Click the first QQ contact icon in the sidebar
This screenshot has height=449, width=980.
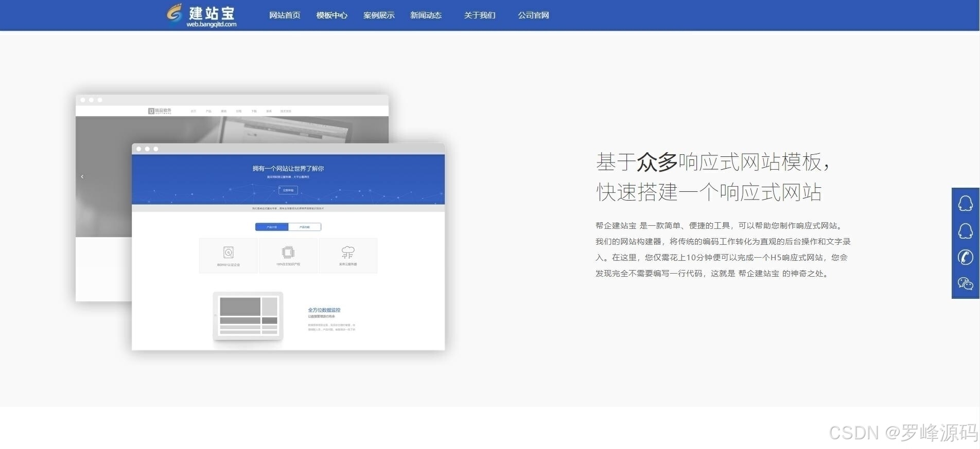click(966, 203)
